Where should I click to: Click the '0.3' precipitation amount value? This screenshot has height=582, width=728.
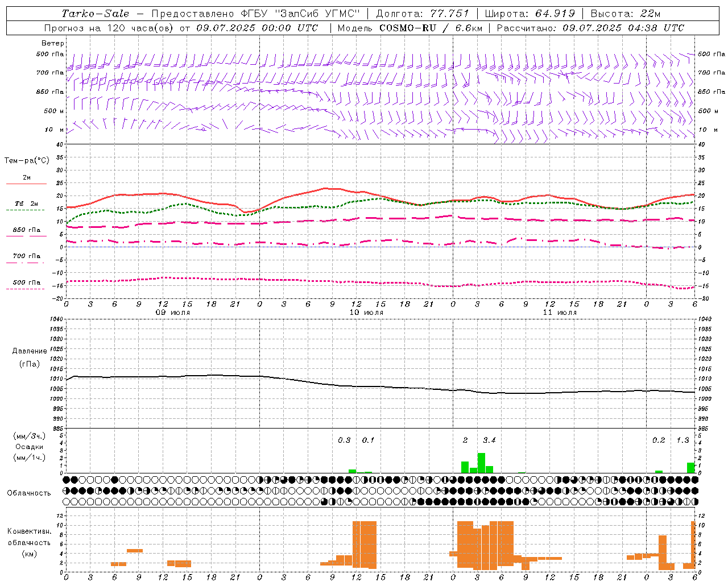pyautogui.click(x=344, y=440)
